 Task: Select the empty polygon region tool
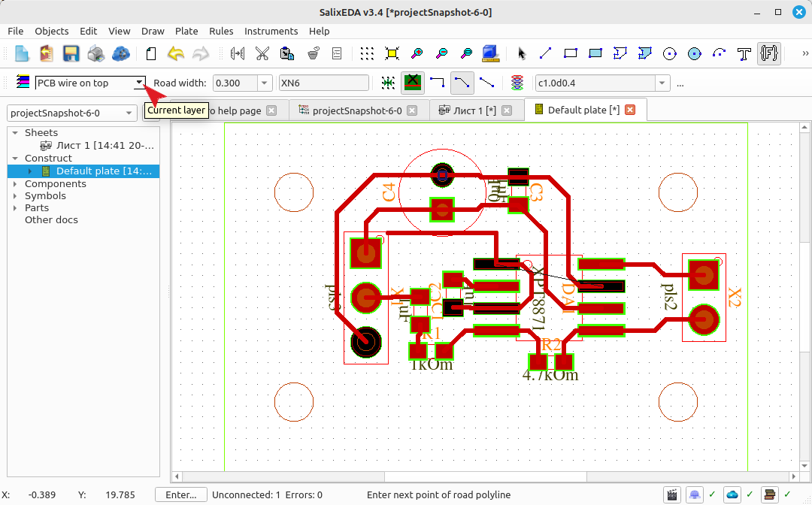[620, 53]
